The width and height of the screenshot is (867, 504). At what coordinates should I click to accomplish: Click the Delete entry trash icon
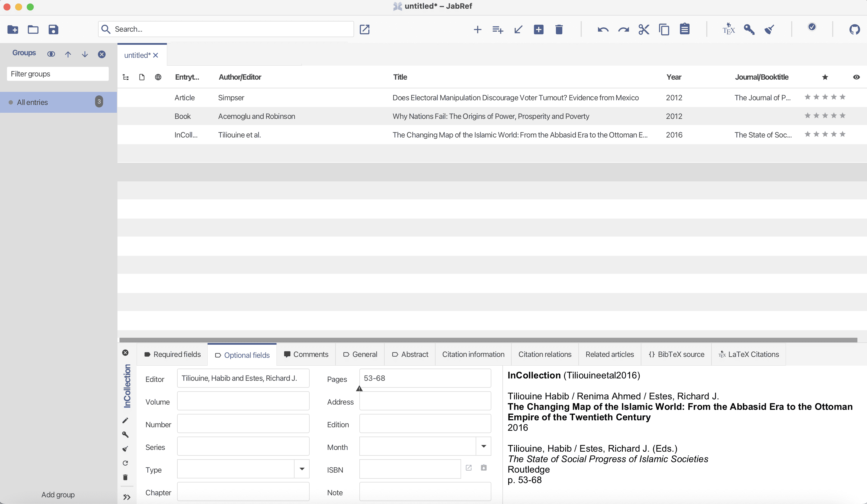[559, 30]
